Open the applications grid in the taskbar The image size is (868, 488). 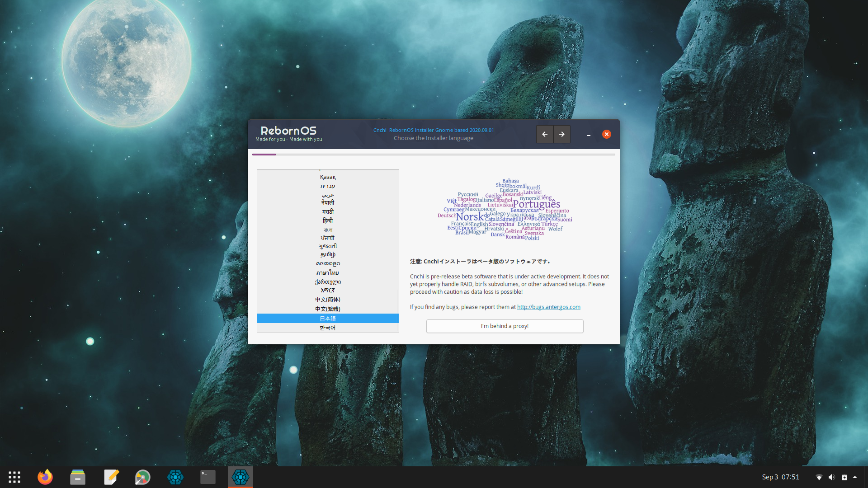pyautogui.click(x=14, y=477)
